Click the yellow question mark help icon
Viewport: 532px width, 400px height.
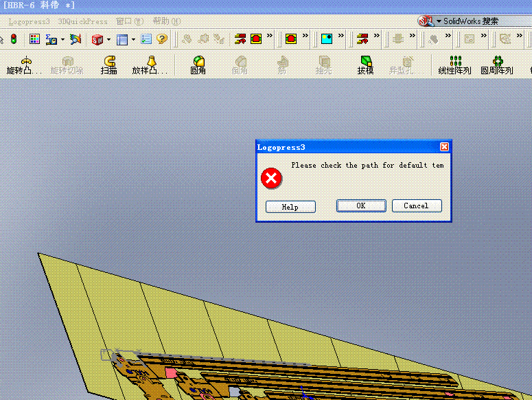pos(162,38)
